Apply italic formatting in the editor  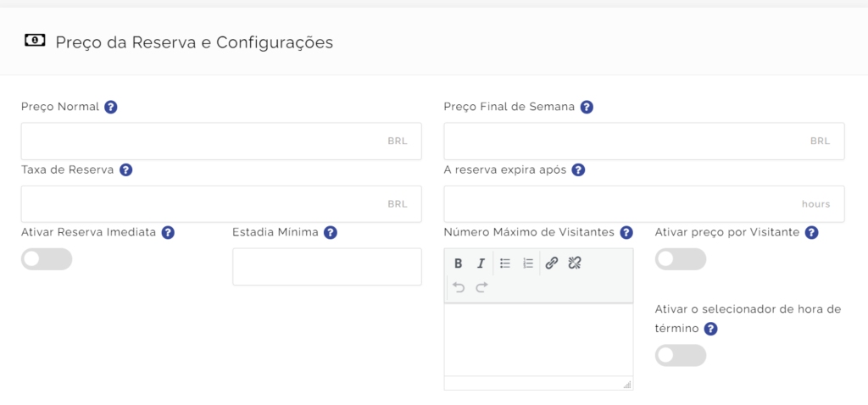[481, 264]
